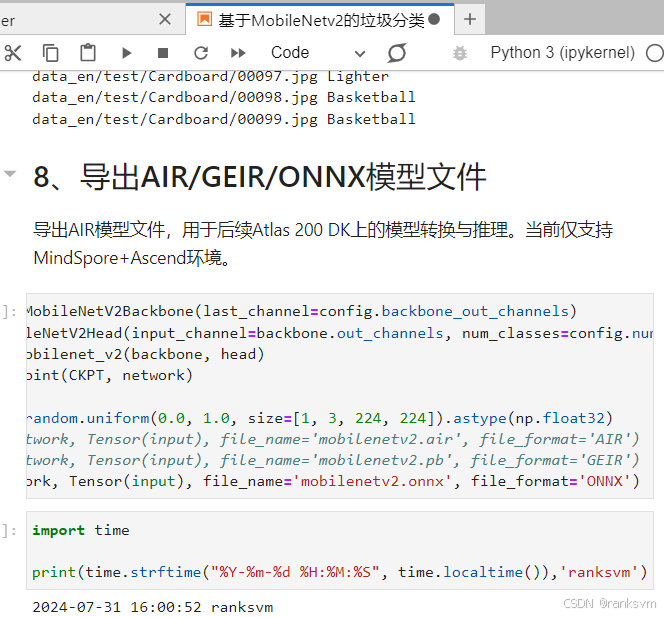Restart the kernel
The width and height of the screenshot is (664, 617).
[x=201, y=53]
